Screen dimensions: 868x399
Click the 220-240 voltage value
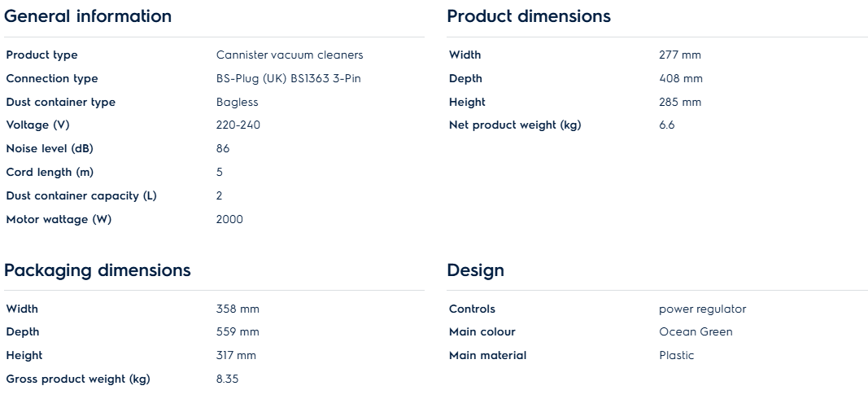(238, 125)
